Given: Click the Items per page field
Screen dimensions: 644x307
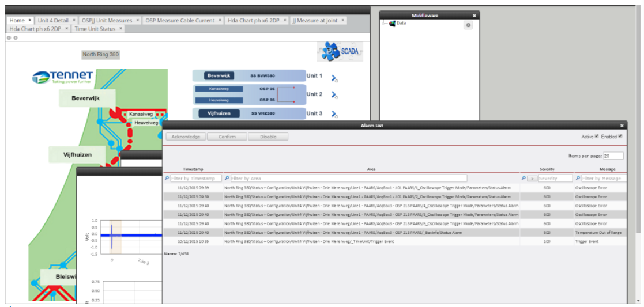Looking at the screenshot, I should (x=613, y=156).
